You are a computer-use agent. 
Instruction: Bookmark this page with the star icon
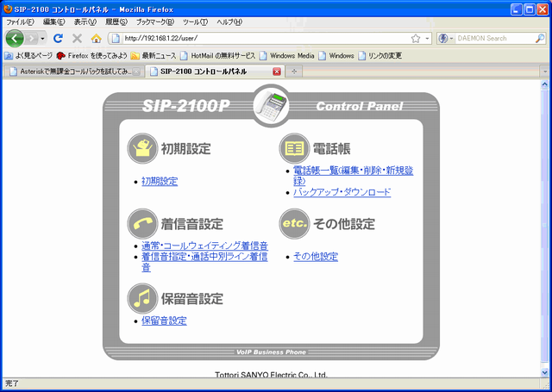pyautogui.click(x=415, y=38)
